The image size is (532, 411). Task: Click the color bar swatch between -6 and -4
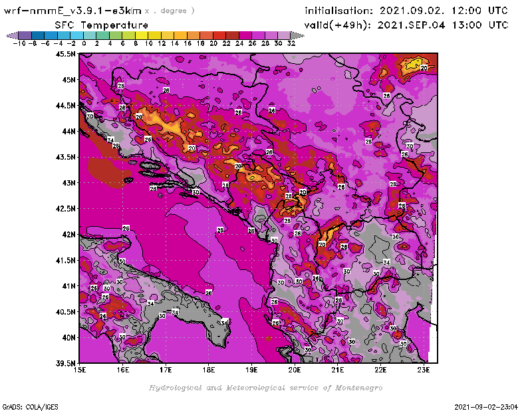51,36
